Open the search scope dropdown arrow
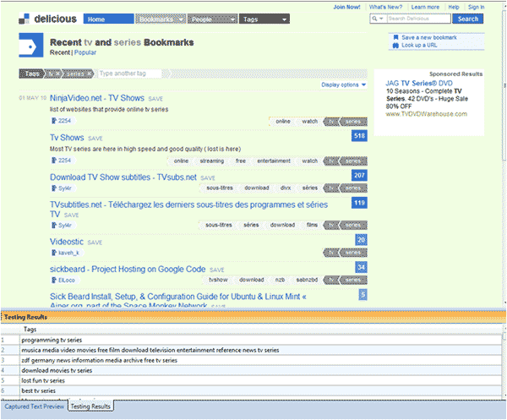 (381, 19)
